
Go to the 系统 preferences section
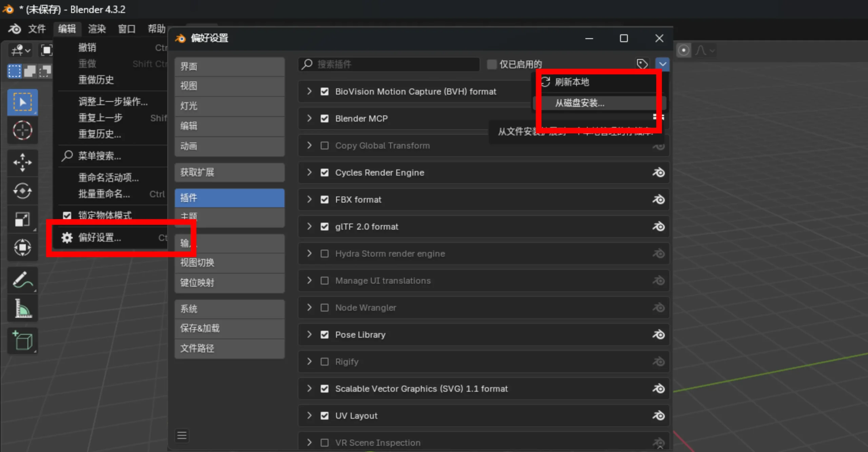pyautogui.click(x=230, y=309)
